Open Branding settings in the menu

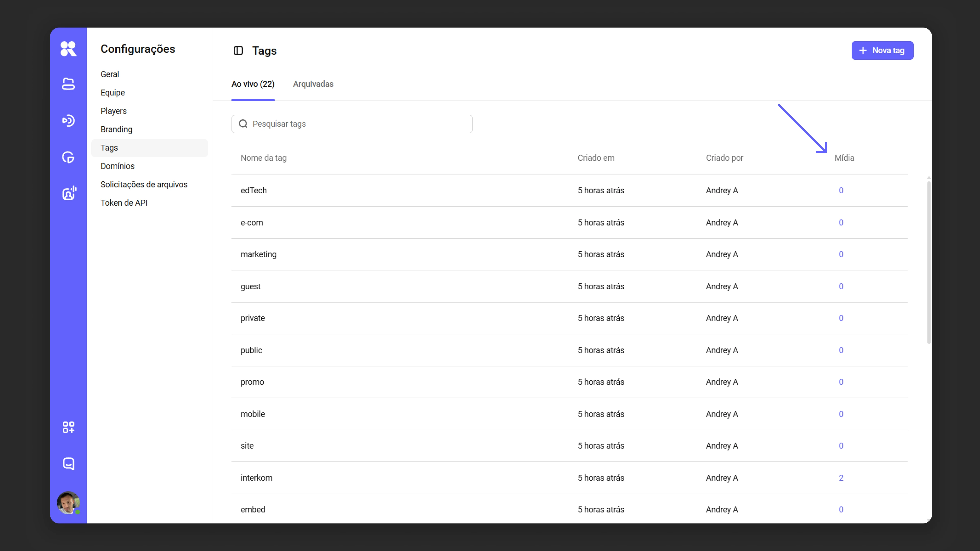(x=116, y=129)
